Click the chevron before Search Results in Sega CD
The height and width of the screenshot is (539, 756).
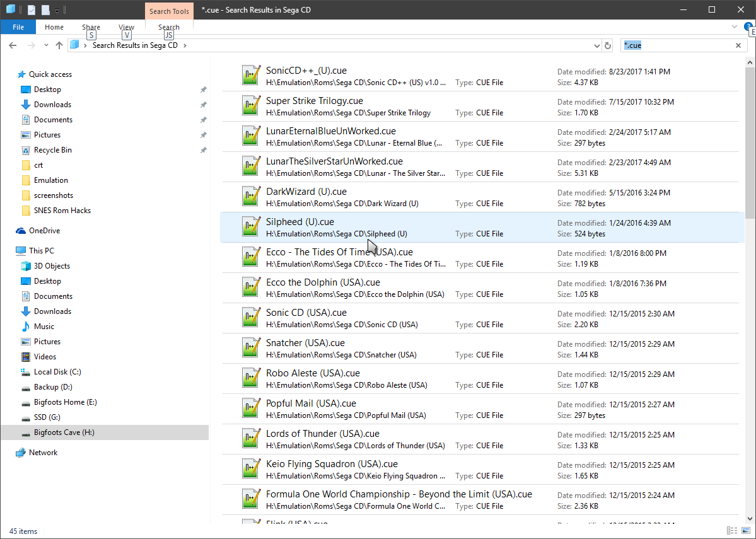[x=85, y=45]
